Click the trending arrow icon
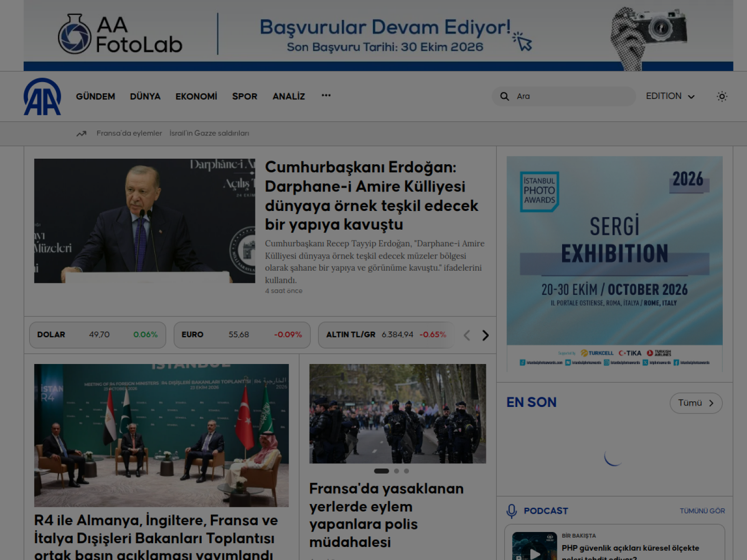747x560 pixels. (x=81, y=133)
